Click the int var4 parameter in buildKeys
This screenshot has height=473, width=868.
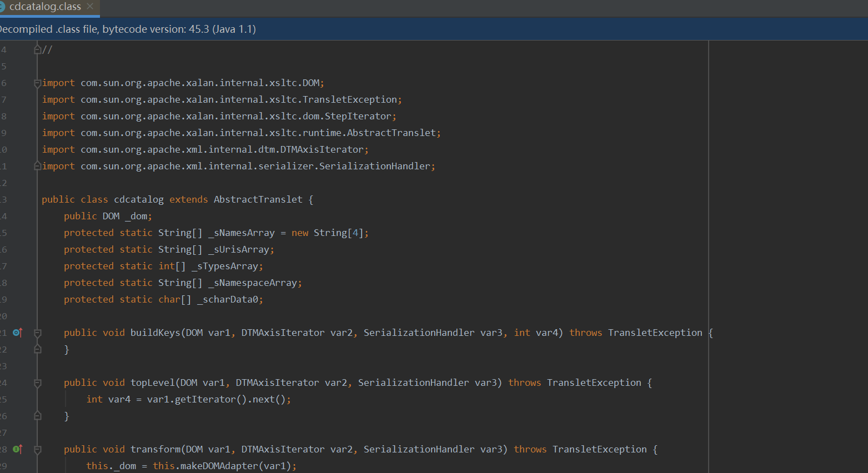[x=536, y=333]
